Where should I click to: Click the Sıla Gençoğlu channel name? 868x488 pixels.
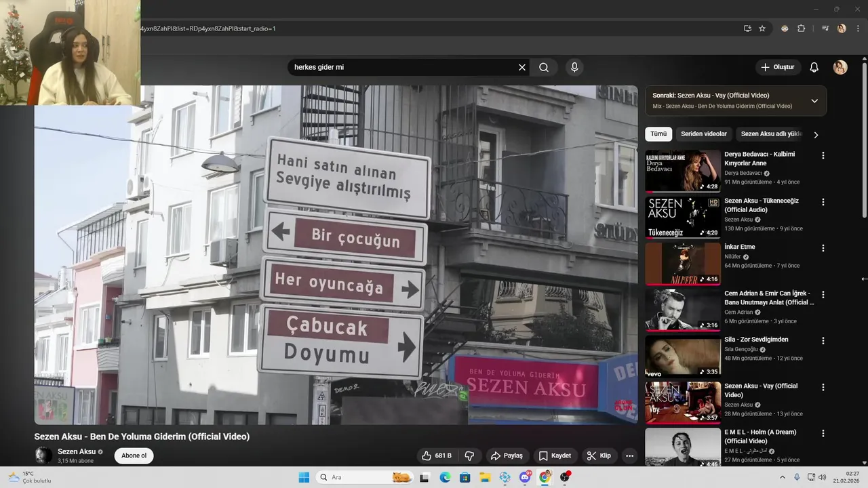(743, 349)
